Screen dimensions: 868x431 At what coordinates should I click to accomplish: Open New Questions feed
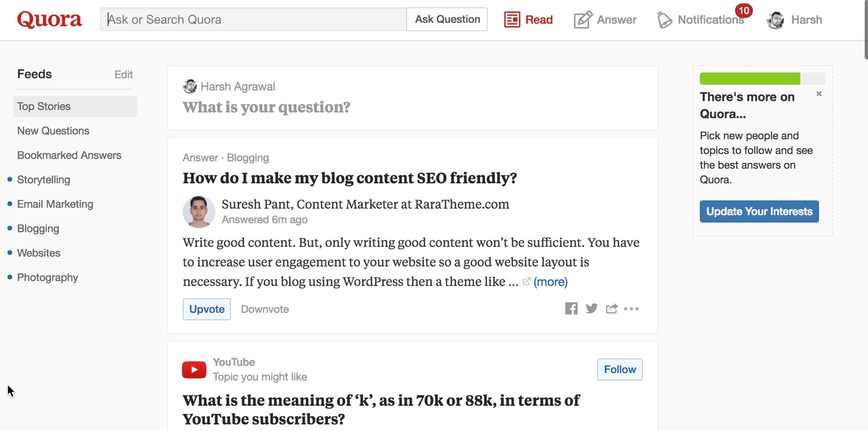(53, 131)
